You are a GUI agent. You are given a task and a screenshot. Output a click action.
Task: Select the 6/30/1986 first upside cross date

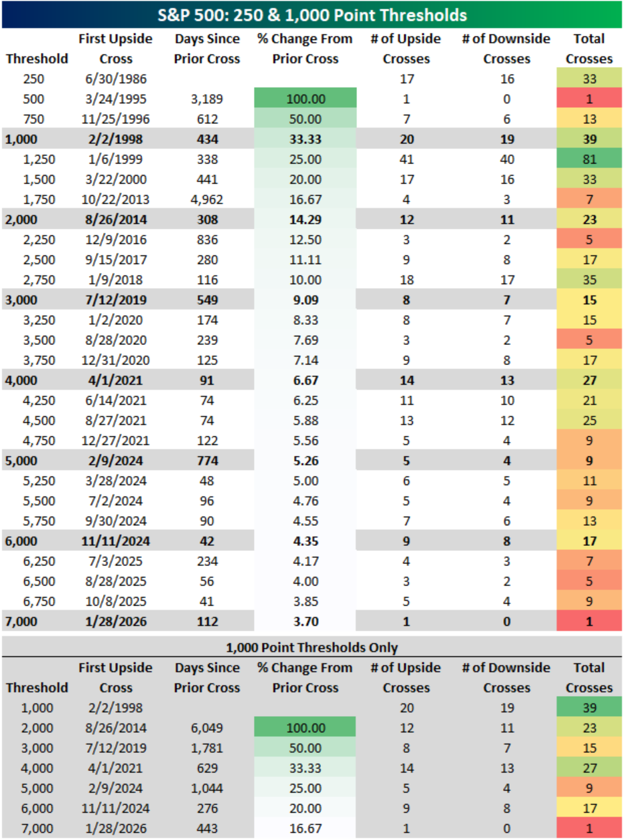pos(115,78)
